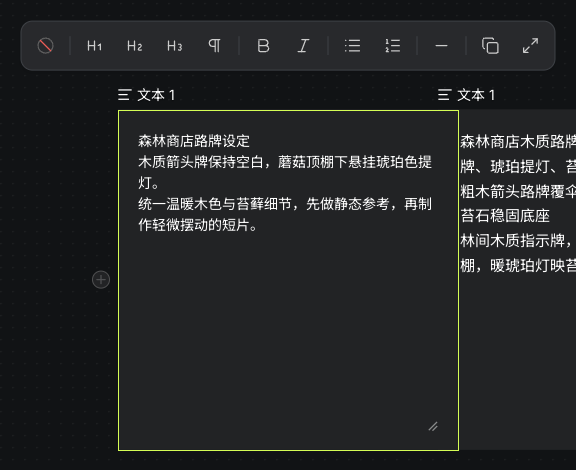Image resolution: width=576 pixels, height=470 pixels.
Task: Click the line starting 粗木箭头路牌
Action: coord(518,191)
